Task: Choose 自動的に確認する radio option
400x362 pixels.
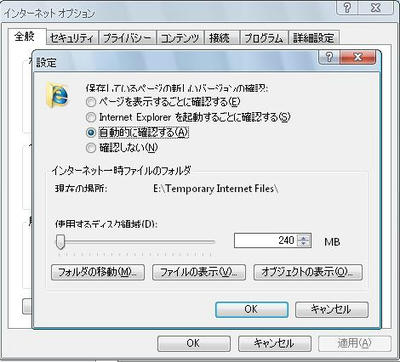Action: pos(91,133)
